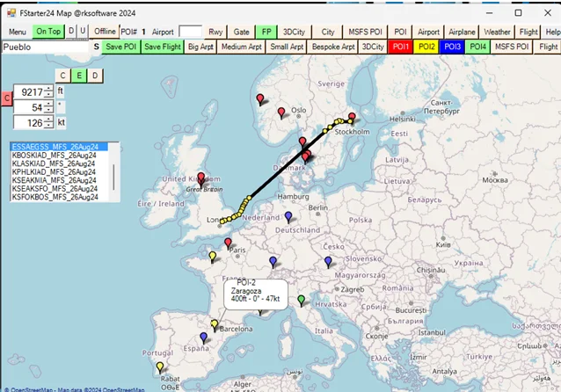Open the MSFS POI tab in top row
This screenshot has height=392, width=561.
(365, 32)
